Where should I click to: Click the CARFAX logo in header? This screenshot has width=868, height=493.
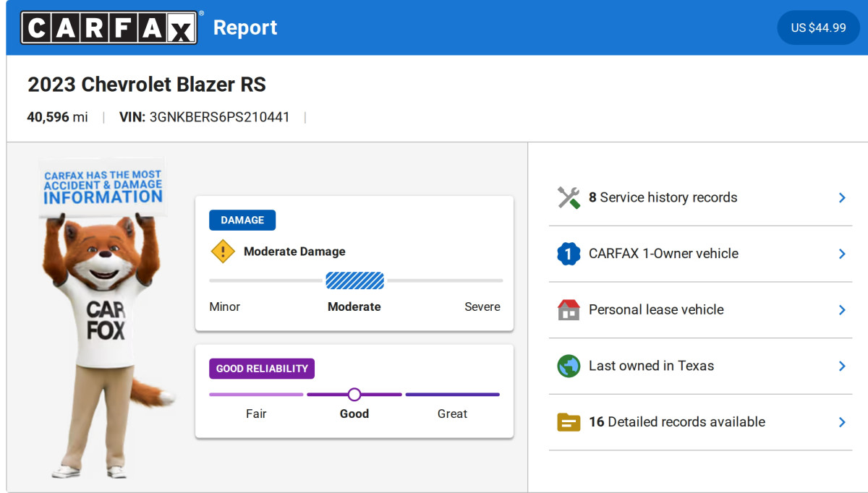click(x=109, y=27)
